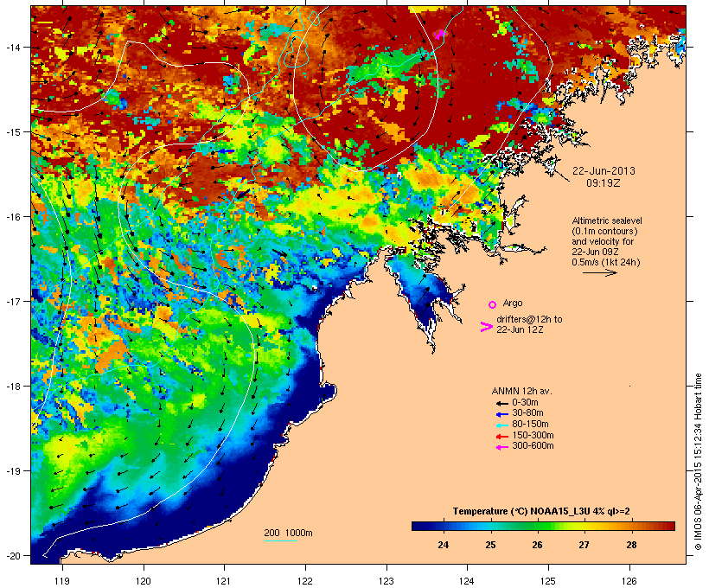
Task: Click the longitude axis label 125
Action: 548,581
